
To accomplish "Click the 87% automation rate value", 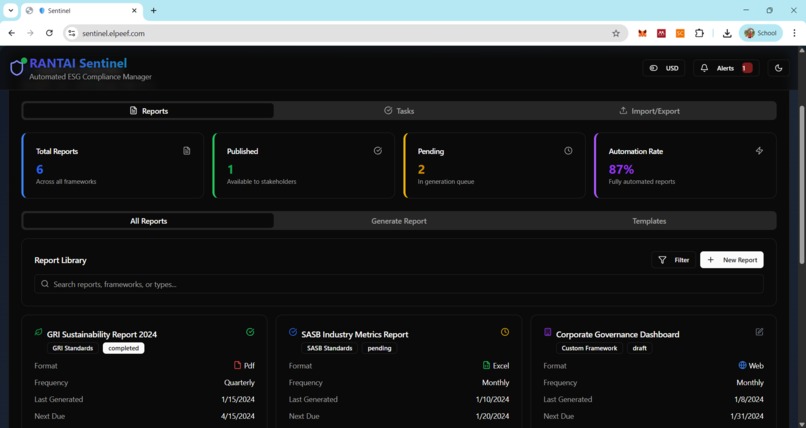I will tap(621, 170).
